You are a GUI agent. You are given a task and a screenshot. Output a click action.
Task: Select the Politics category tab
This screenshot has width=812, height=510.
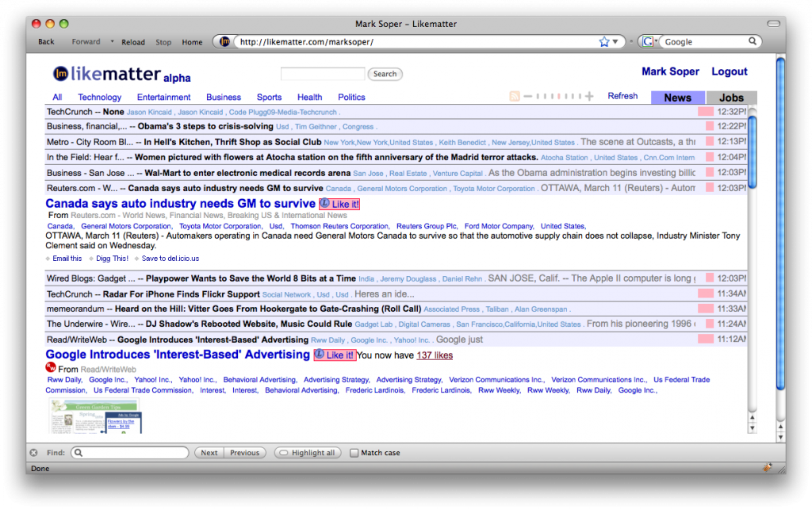coord(351,97)
